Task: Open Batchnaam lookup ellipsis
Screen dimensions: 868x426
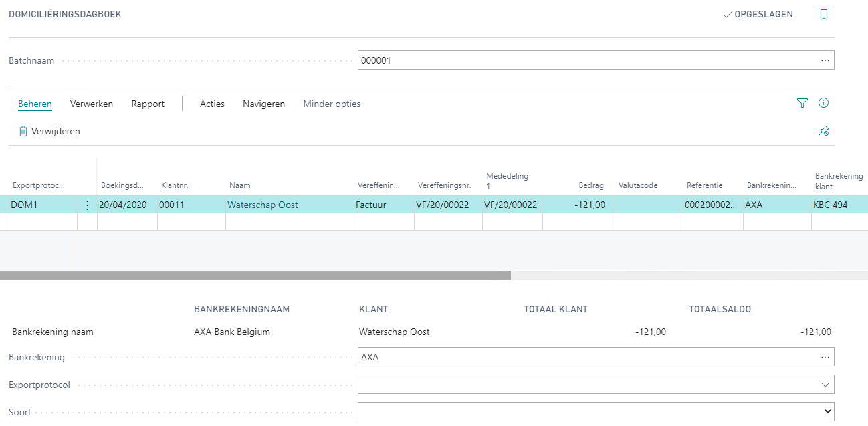Action: pyautogui.click(x=825, y=60)
